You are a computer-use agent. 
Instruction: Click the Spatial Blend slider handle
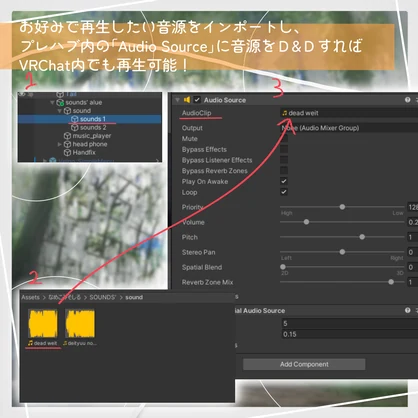(x=283, y=267)
